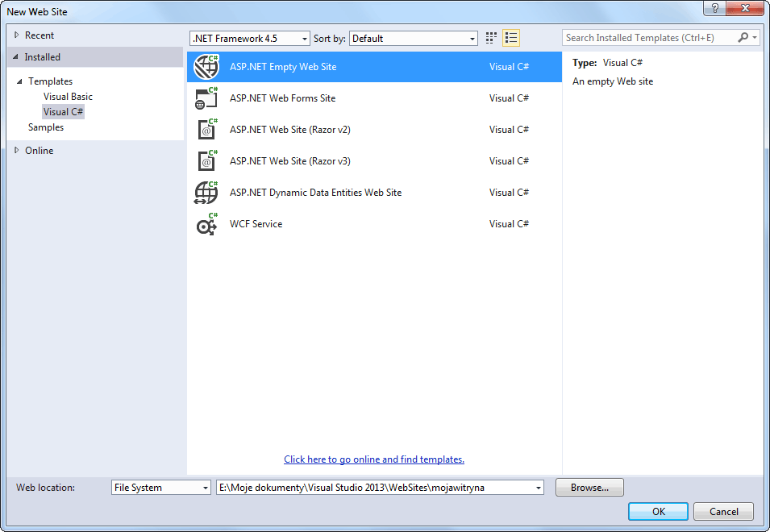Click Visual C# label in WCF Service row
The image size is (770, 532).
pyautogui.click(x=510, y=224)
